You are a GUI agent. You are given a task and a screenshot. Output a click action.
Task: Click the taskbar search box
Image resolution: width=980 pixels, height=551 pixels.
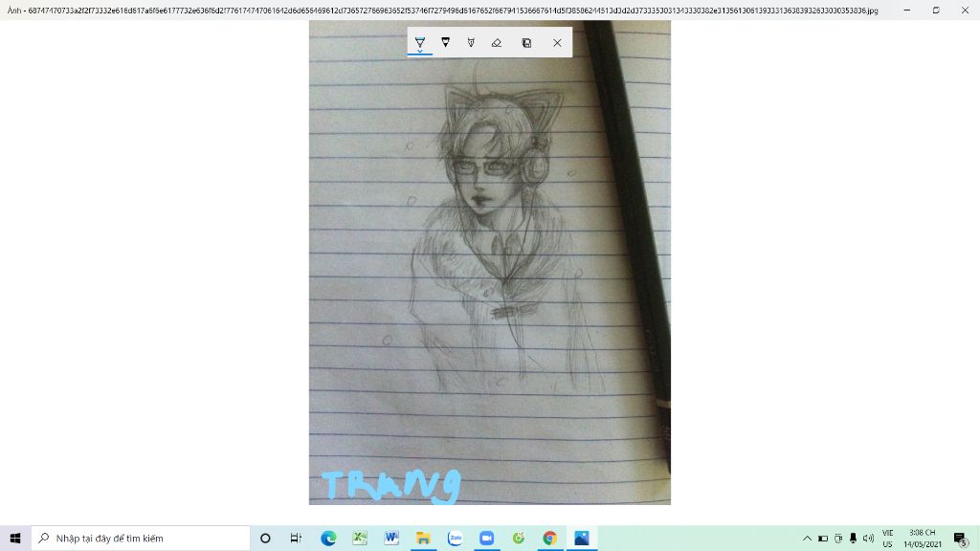coord(141,538)
